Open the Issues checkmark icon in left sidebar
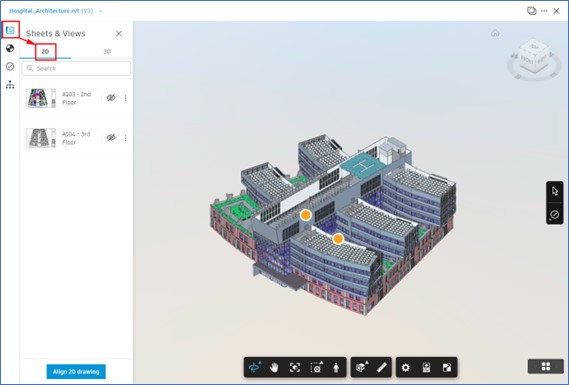The image size is (569, 385). pos(10,66)
